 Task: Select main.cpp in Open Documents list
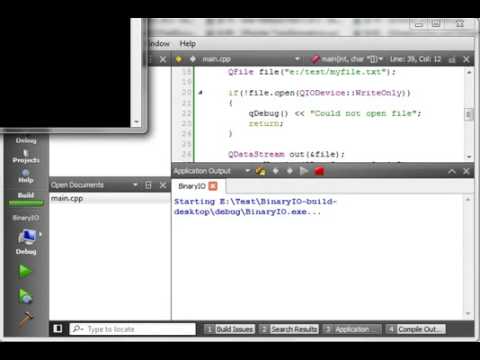click(110, 198)
